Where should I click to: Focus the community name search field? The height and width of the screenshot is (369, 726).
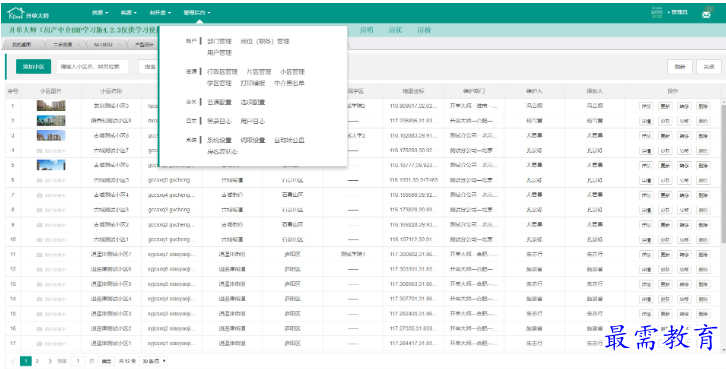(94, 67)
